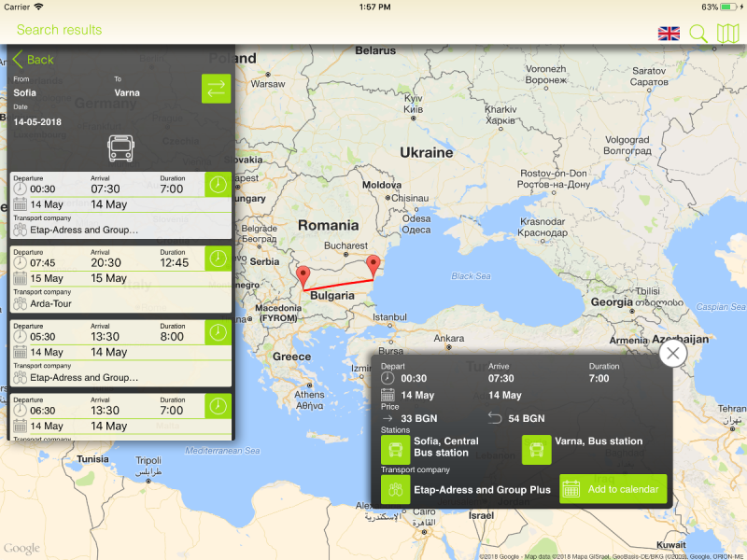Click the one-way price 33 BGN
The image size is (747, 560).
(418, 418)
